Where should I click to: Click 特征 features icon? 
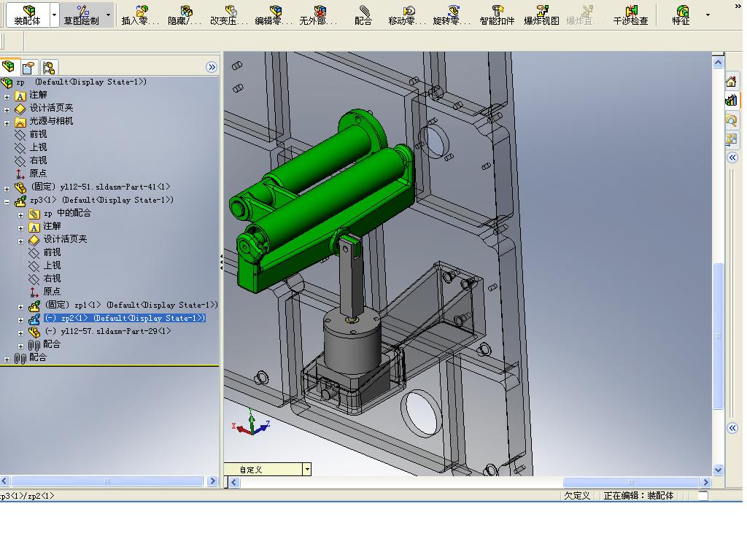click(x=681, y=15)
